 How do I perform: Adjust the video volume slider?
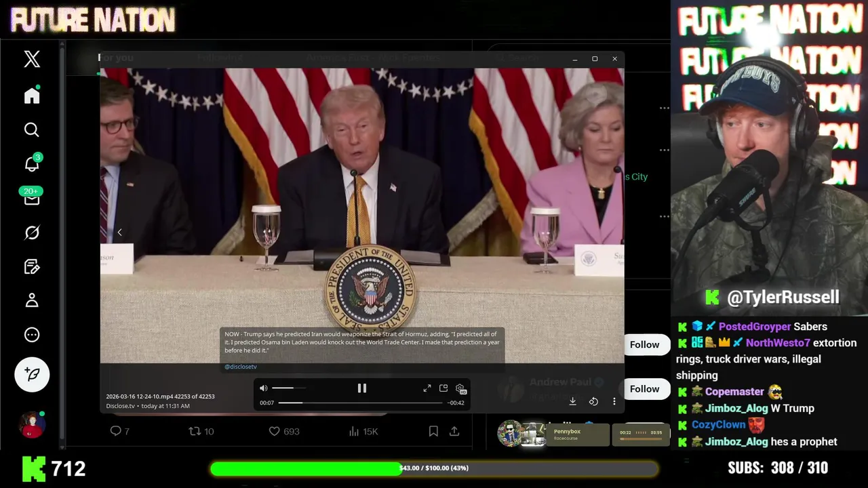click(288, 388)
